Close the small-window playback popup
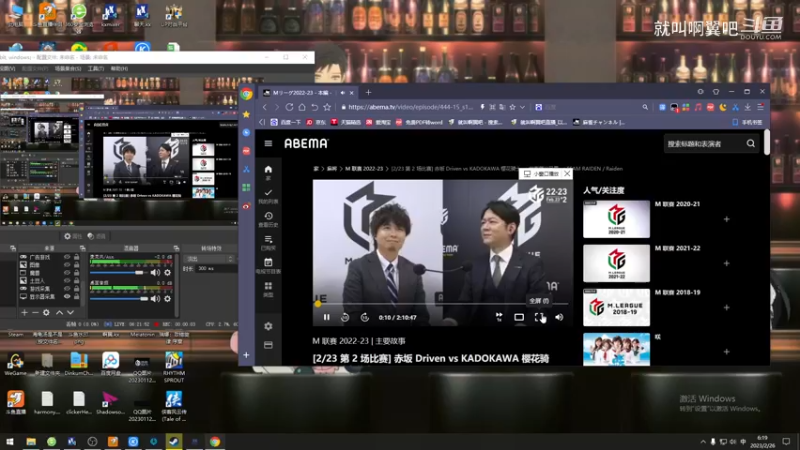The width and height of the screenshot is (800, 450). click(567, 173)
